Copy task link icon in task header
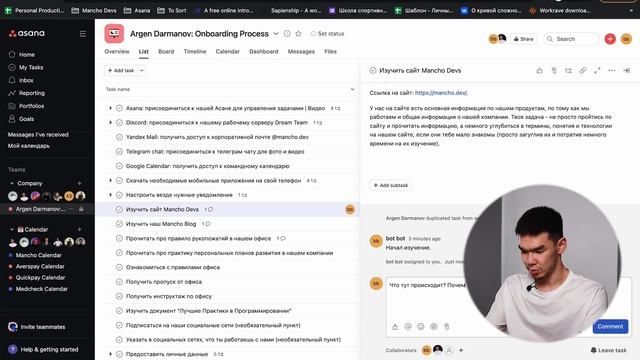Screen dimensions: 640x360 (x=583, y=71)
